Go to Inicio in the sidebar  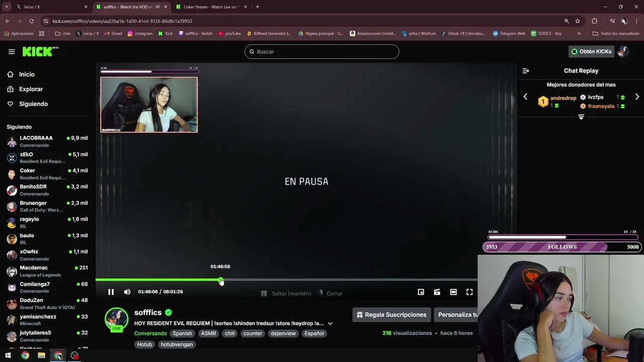[27, 74]
